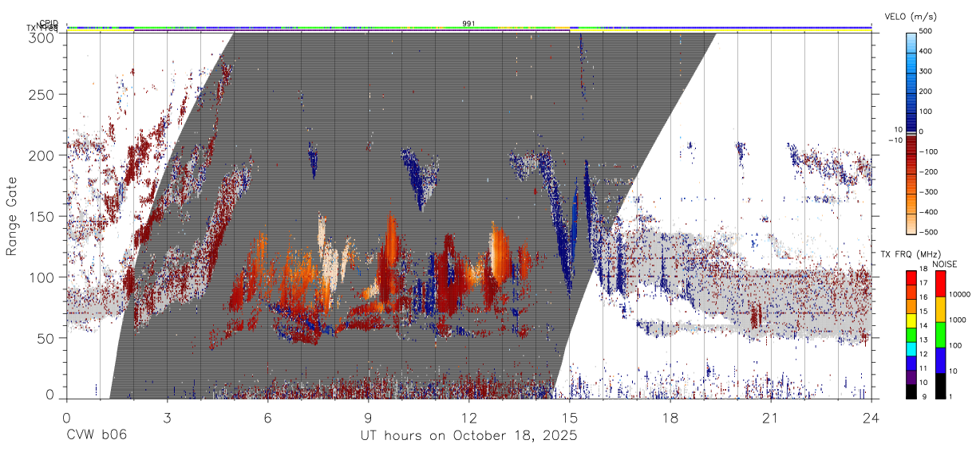Click the red NOISE swatch above 10000
Screen dimensions: 980x452
point(939,283)
